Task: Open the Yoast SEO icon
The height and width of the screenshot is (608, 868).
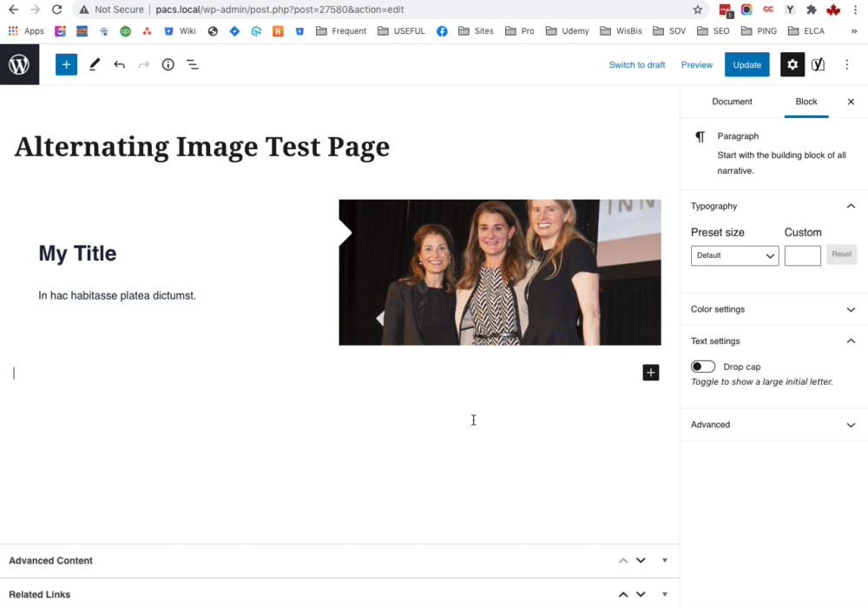Action: coord(818,65)
